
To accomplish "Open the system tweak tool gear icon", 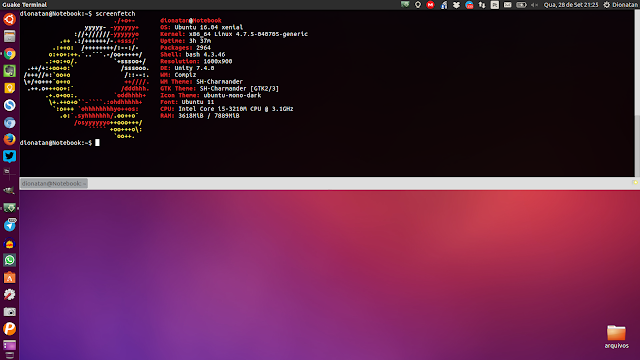I will 9,295.
